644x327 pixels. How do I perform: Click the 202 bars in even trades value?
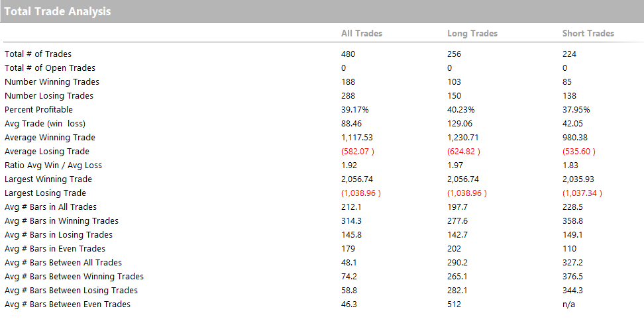(455, 250)
